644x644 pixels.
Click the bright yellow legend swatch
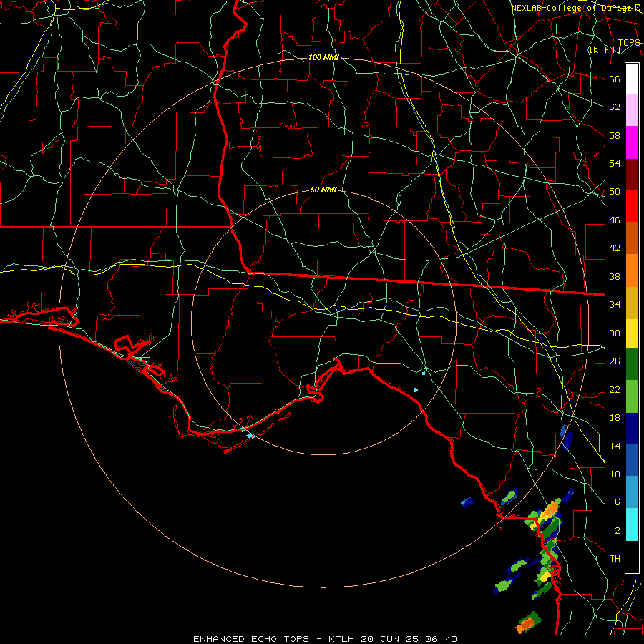click(x=632, y=333)
